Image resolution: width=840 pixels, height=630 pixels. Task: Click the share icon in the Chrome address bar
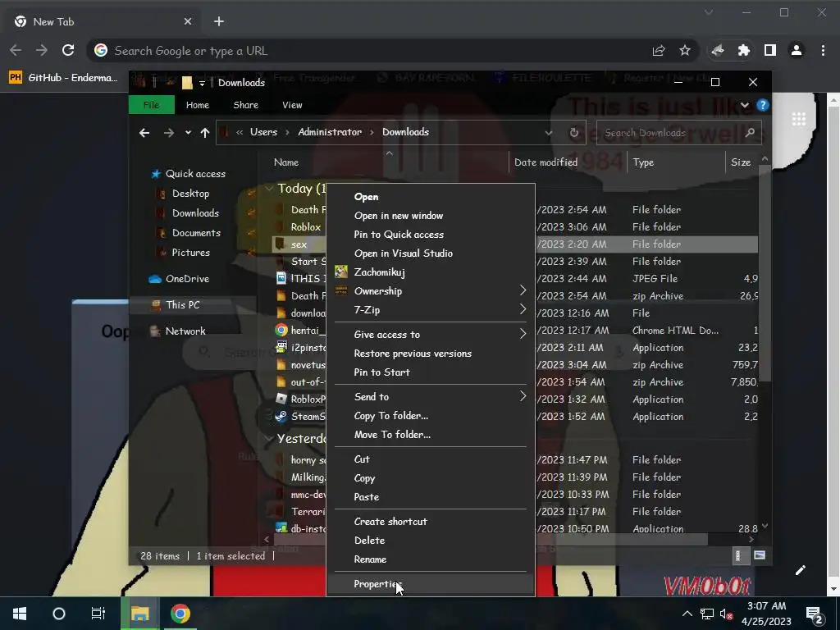tap(659, 50)
